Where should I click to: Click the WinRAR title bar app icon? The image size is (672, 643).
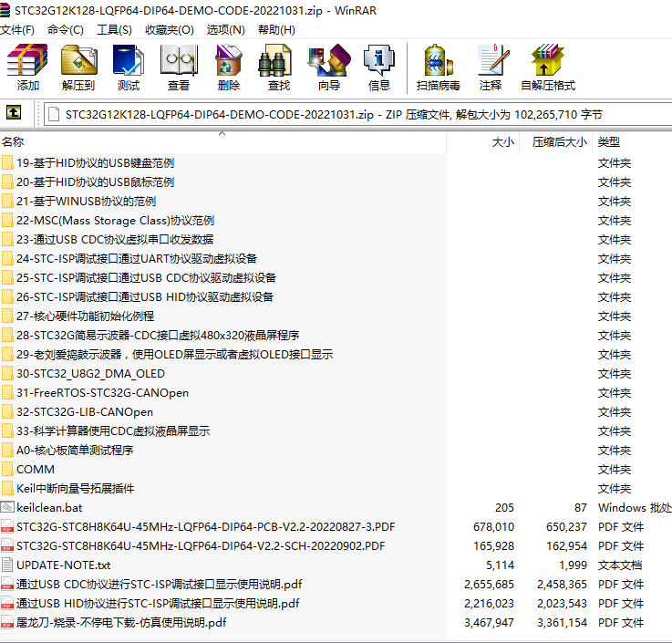tap(5, 10)
